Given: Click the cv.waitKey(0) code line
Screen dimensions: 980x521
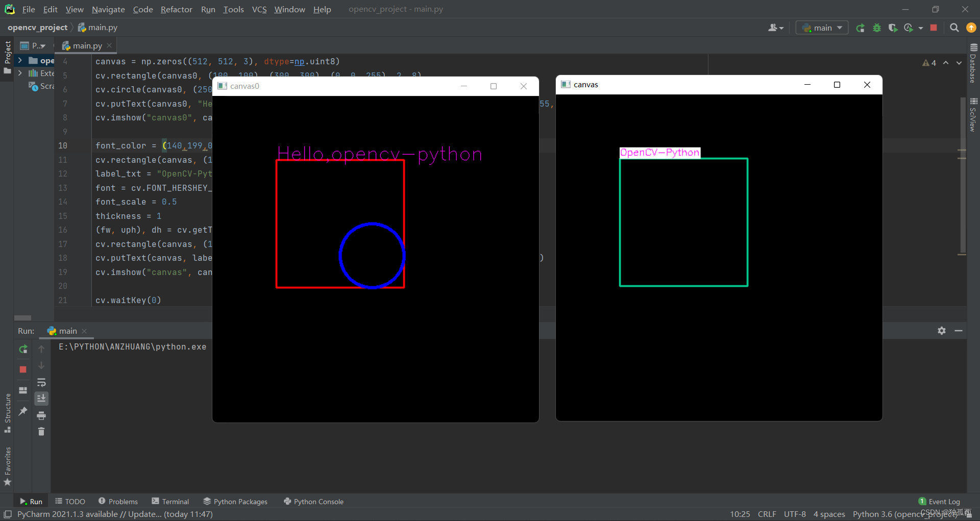Looking at the screenshot, I should [x=128, y=300].
